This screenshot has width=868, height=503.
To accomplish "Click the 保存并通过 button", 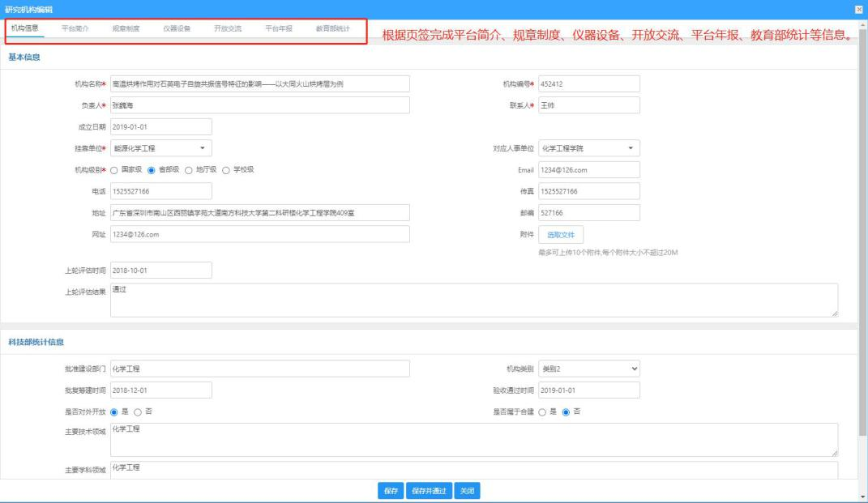I will 429,491.
